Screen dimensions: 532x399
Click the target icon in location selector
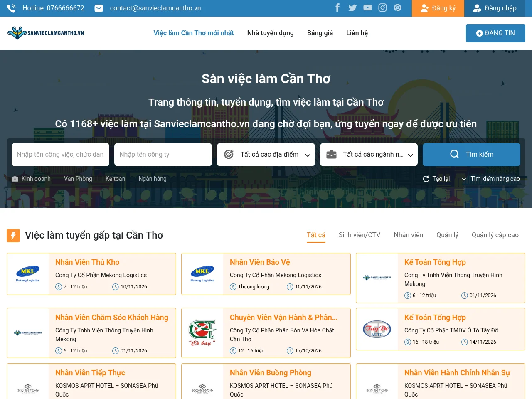click(x=229, y=155)
